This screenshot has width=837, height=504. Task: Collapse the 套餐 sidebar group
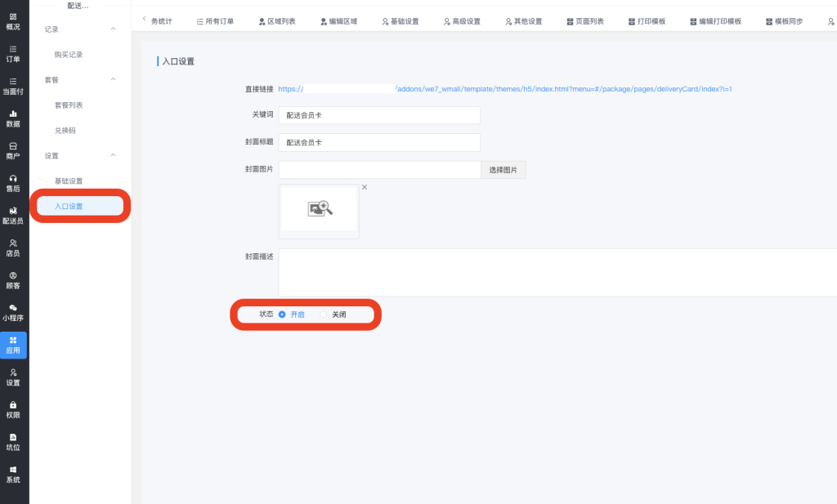pyautogui.click(x=113, y=80)
